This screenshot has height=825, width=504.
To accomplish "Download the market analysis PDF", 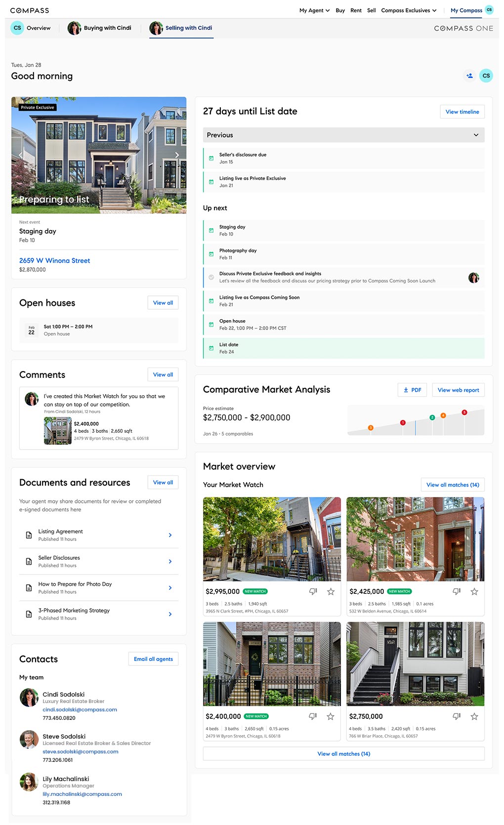I will point(412,390).
